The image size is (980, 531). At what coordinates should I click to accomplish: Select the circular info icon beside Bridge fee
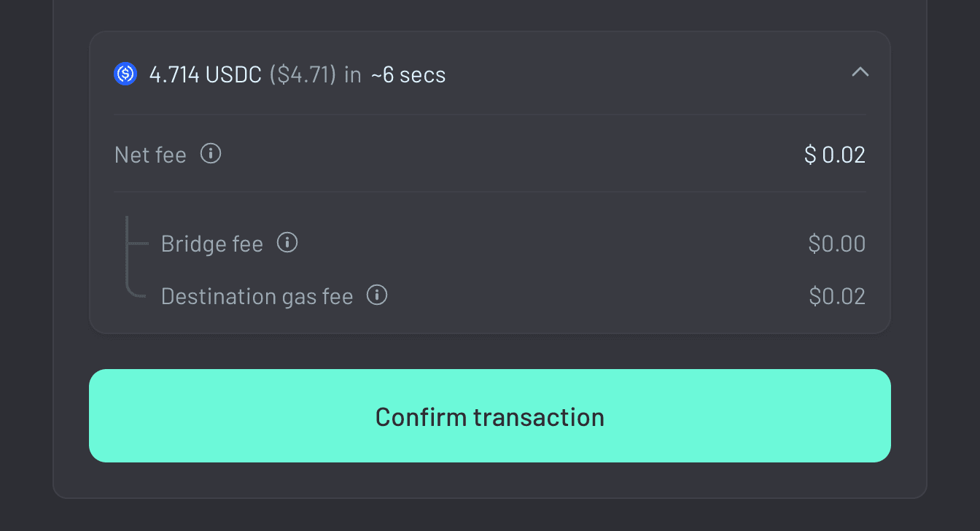[287, 243]
